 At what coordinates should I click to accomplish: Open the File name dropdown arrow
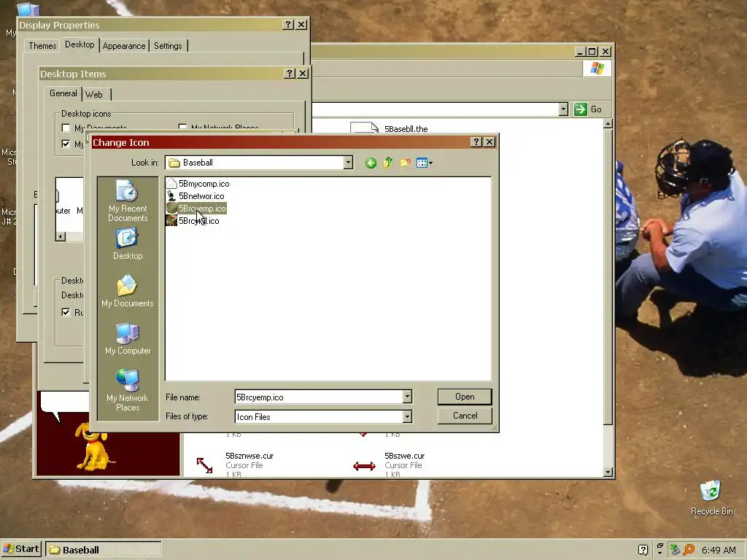point(407,397)
